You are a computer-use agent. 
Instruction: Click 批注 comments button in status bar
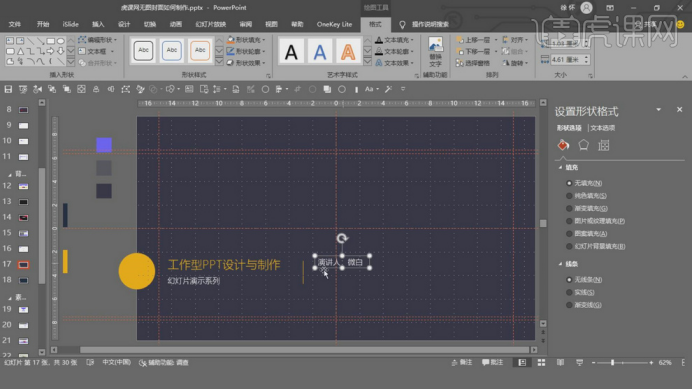(x=493, y=363)
